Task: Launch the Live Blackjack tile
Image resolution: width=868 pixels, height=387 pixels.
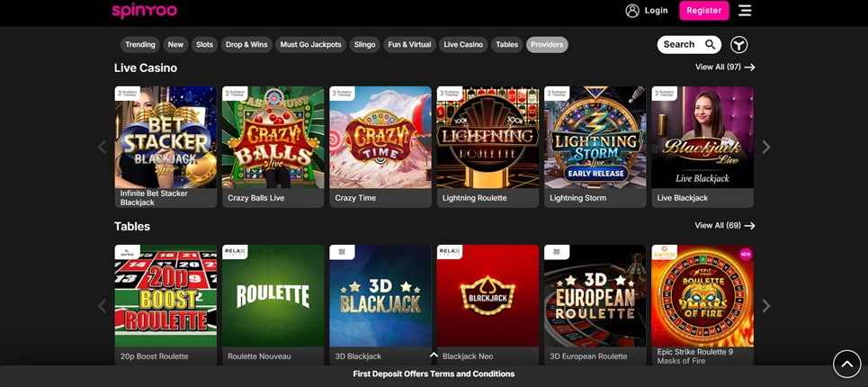Action: point(702,147)
